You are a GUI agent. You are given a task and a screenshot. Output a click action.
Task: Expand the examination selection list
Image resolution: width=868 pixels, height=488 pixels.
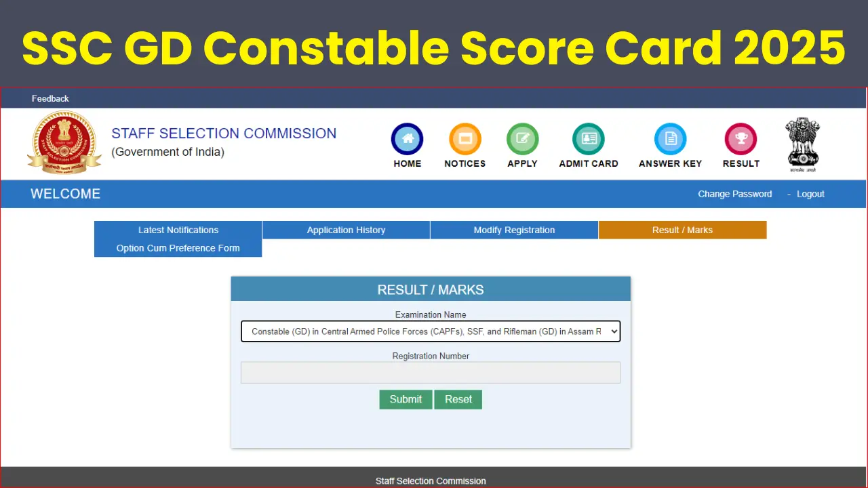pos(611,331)
